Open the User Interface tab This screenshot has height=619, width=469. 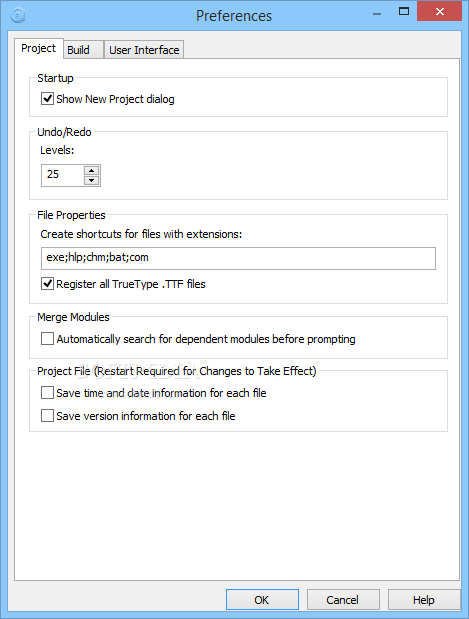pyautogui.click(x=144, y=50)
